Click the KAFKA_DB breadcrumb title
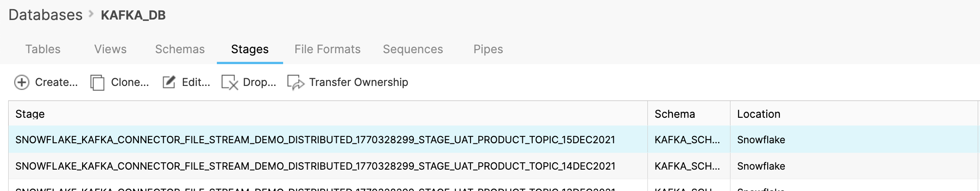The height and width of the screenshot is (191, 980). click(x=133, y=15)
